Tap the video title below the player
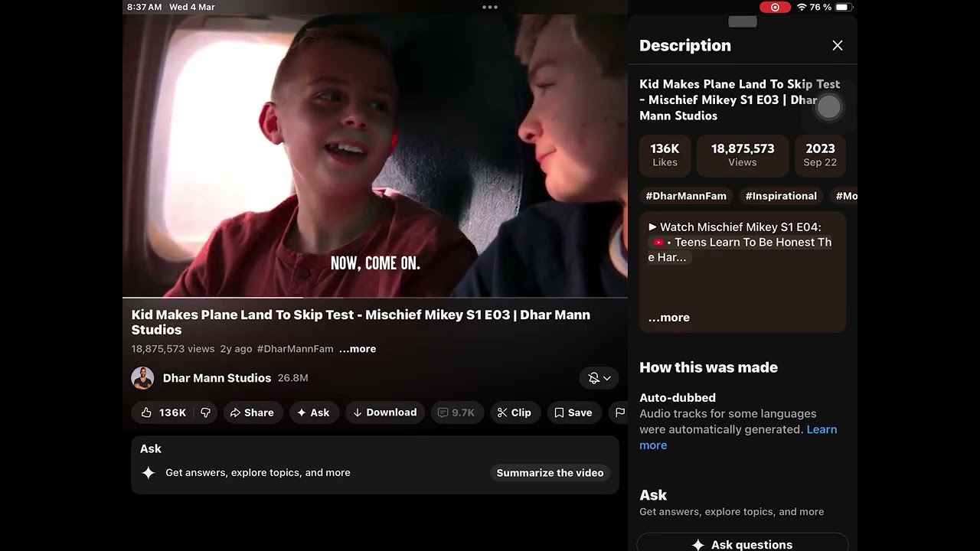 click(x=361, y=322)
